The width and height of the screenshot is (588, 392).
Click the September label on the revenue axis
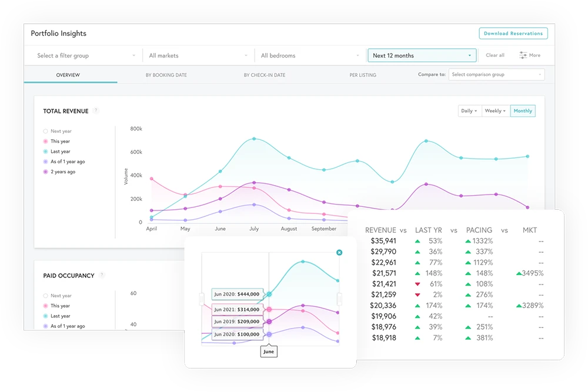coord(323,229)
